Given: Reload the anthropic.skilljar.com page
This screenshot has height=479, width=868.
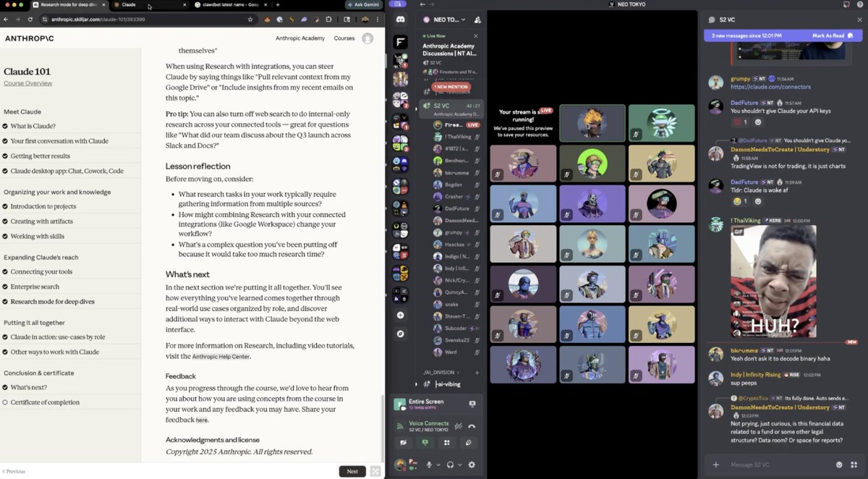Looking at the screenshot, I should click(30, 20).
